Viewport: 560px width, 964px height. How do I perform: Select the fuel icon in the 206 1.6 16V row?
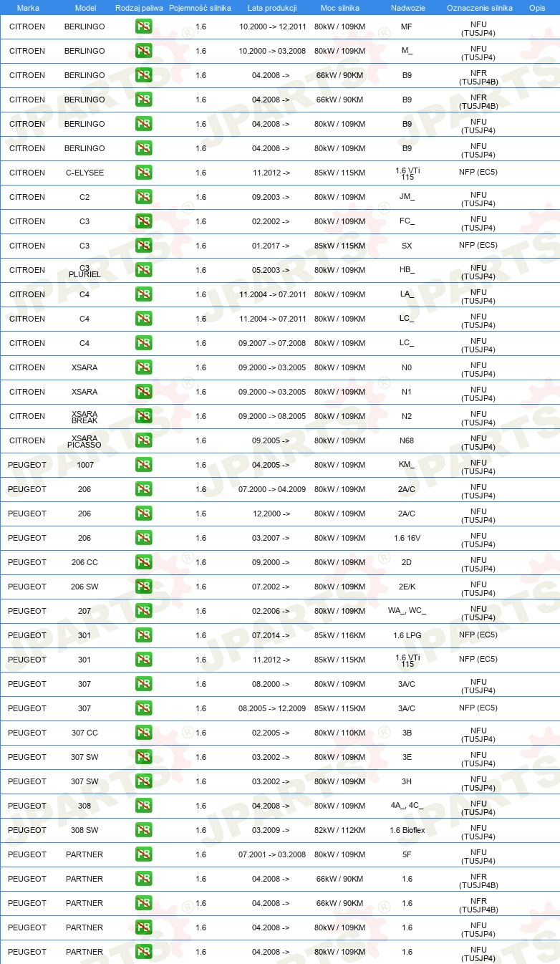coord(143,538)
